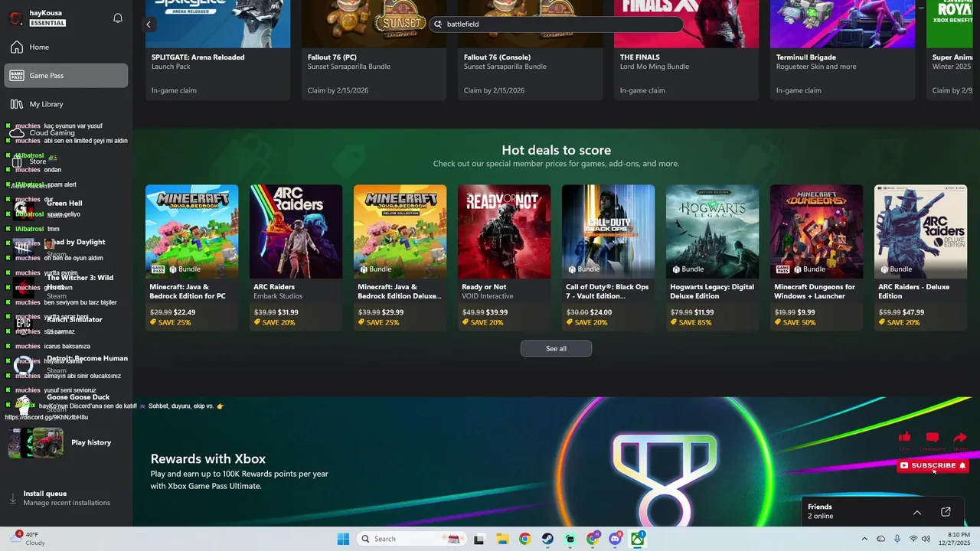The width and height of the screenshot is (980, 551).
Task: Click the Windows taskbar Search box
Action: pyautogui.click(x=411, y=539)
